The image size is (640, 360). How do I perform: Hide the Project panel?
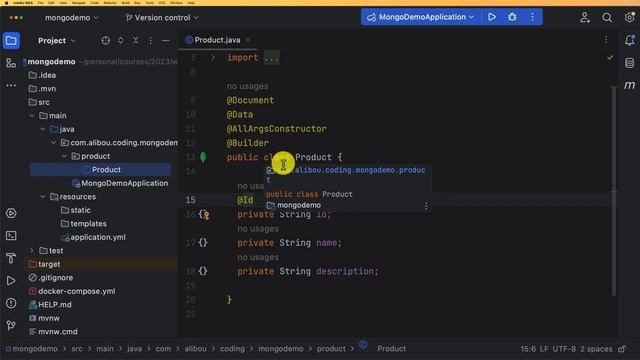(165, 40)
